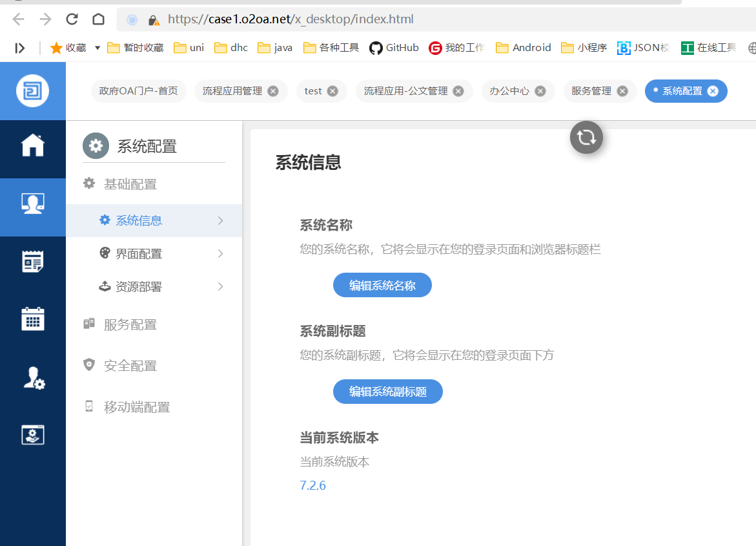756x546 pixels.
Task: Click the home icon in left sidebar
Action: click(x=33, y=145)
